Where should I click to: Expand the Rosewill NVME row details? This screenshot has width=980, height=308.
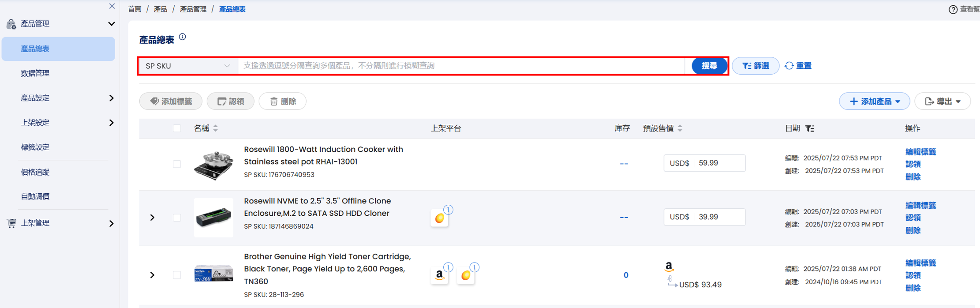(152, 218)
